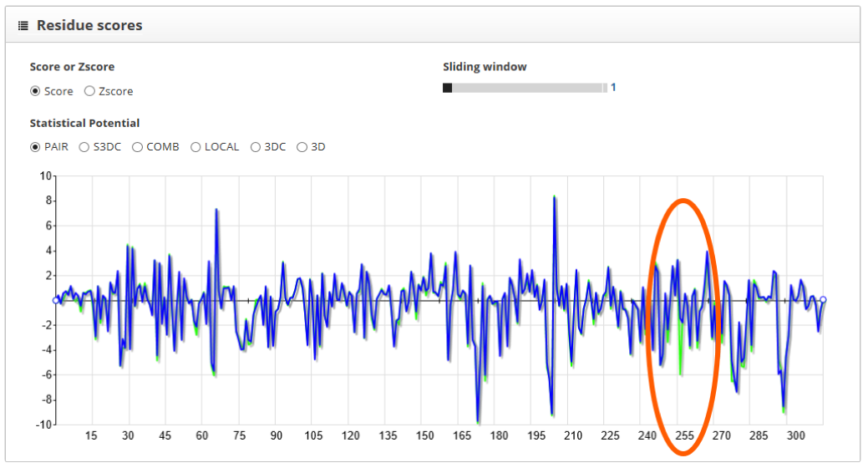
Task: Click y-axis label -10
Action: (x=43, y=425)
